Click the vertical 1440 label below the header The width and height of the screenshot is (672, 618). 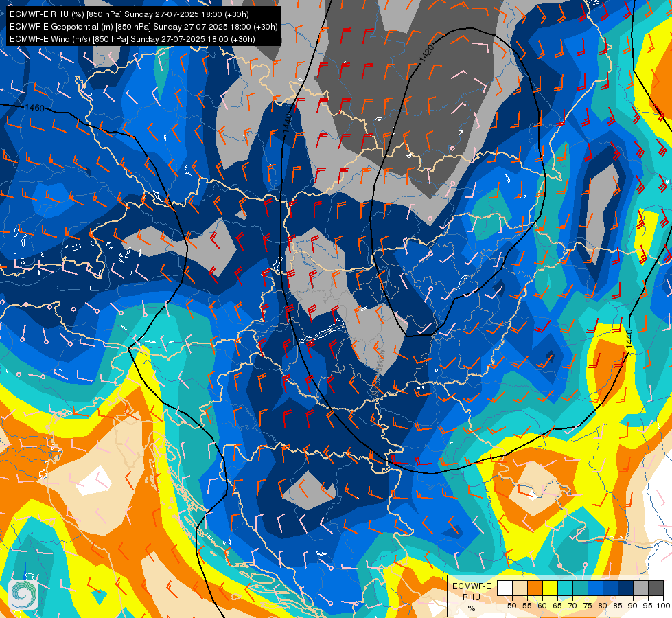pyautogui.click(x=287, y=122)
